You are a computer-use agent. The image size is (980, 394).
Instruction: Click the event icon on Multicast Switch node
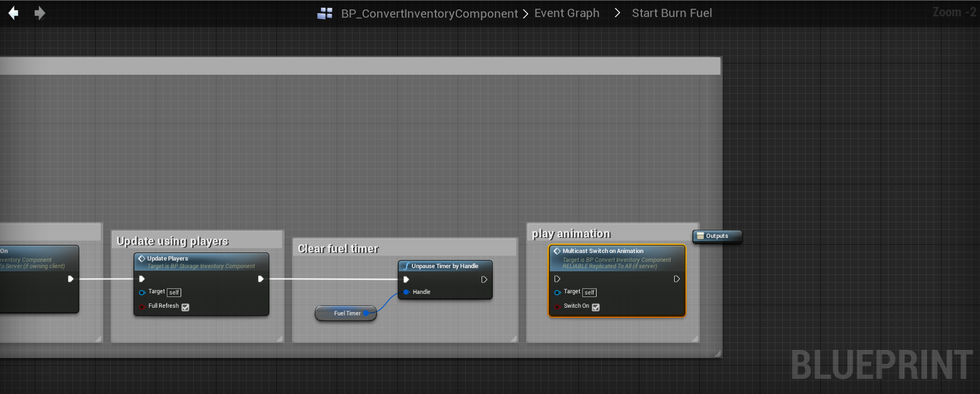(x=556, y=251)
